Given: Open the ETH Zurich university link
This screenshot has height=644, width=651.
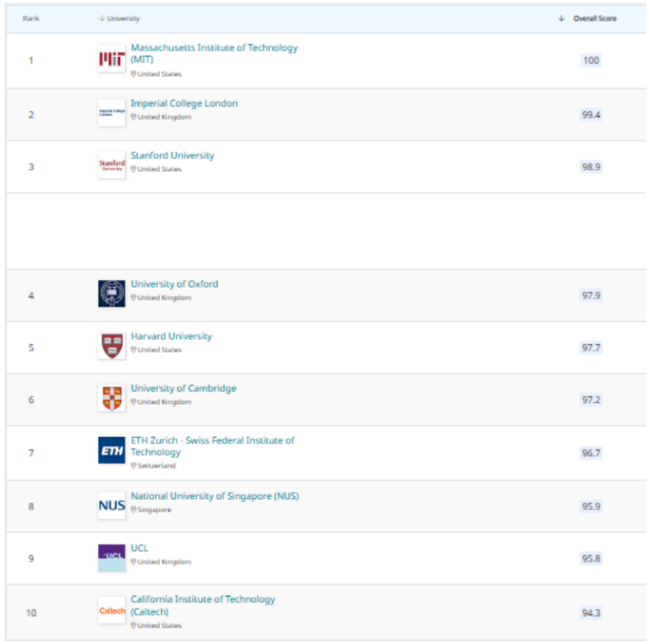Looking at the screenshot, I should click(213, 446).
